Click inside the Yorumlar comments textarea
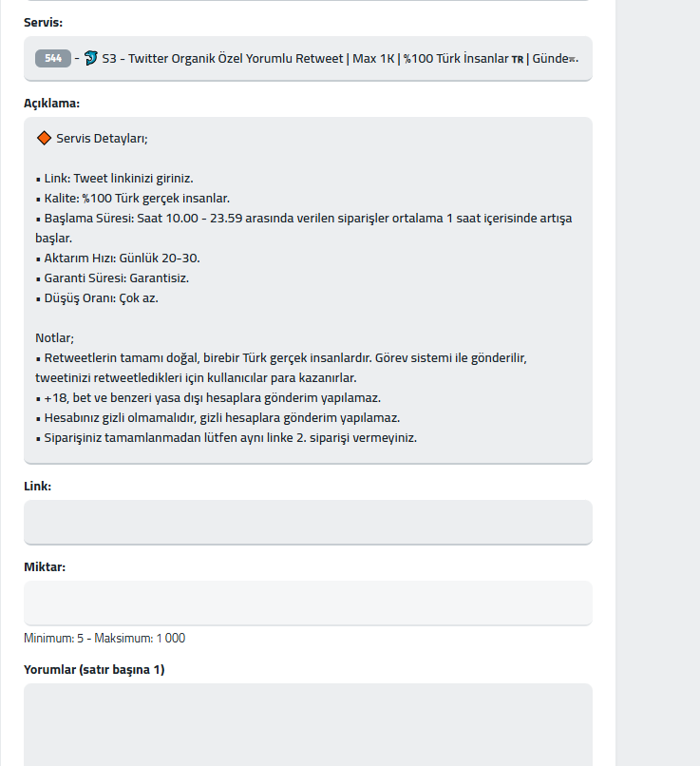Viewport: 700px width, 766px height. (308, 724)
